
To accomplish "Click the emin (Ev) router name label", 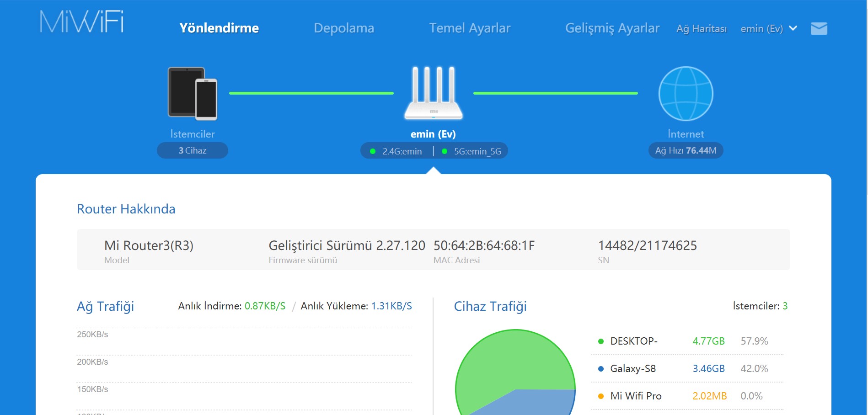I will click(433, 134).
